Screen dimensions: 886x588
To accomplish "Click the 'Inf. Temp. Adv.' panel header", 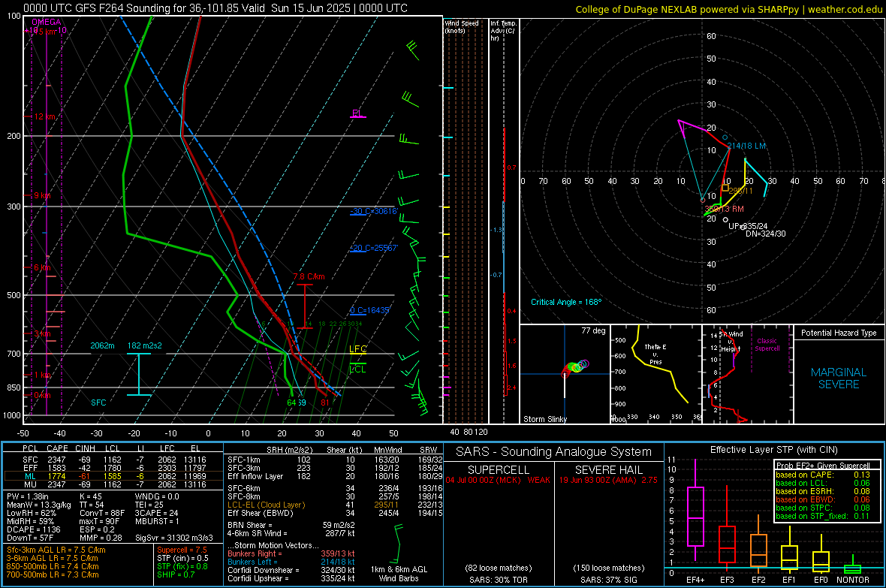I will tap(503, 31).
